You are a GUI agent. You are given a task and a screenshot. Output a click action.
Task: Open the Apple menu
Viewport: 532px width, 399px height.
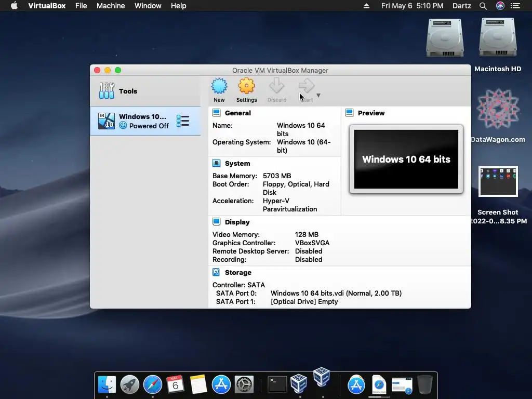[x=14, y=6]
